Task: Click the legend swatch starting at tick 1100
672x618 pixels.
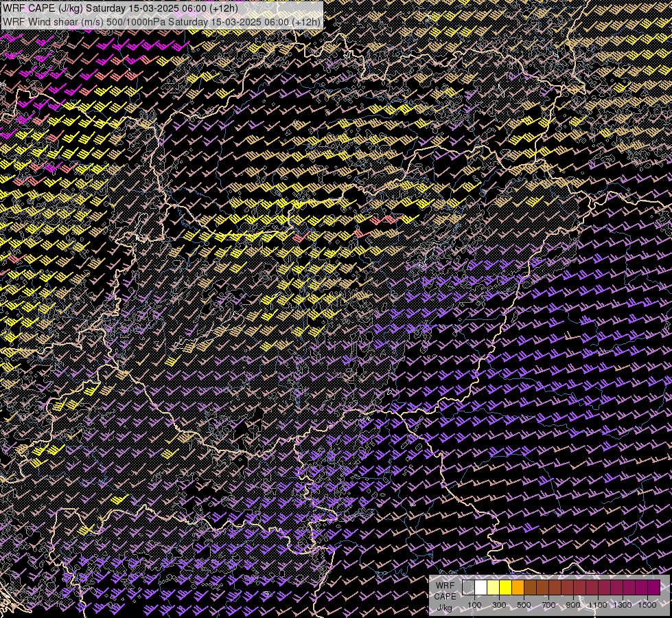Action: click(x=605, y=587)
